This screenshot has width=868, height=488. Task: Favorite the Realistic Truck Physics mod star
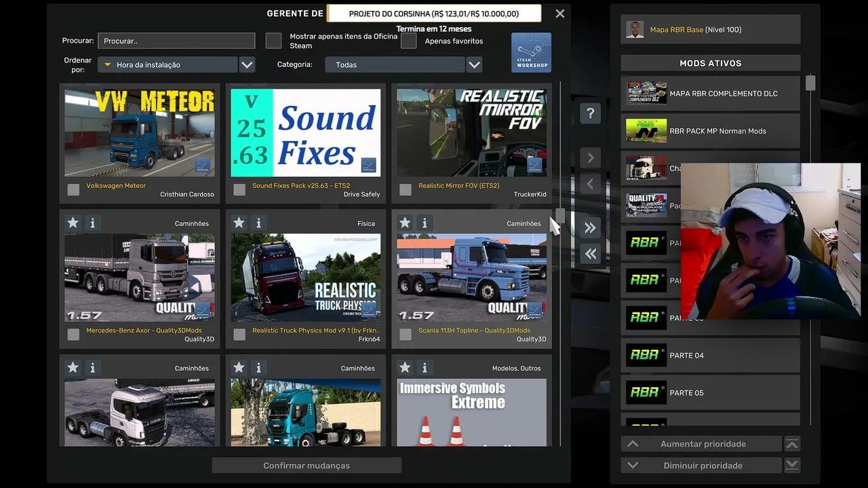point(239,223)
